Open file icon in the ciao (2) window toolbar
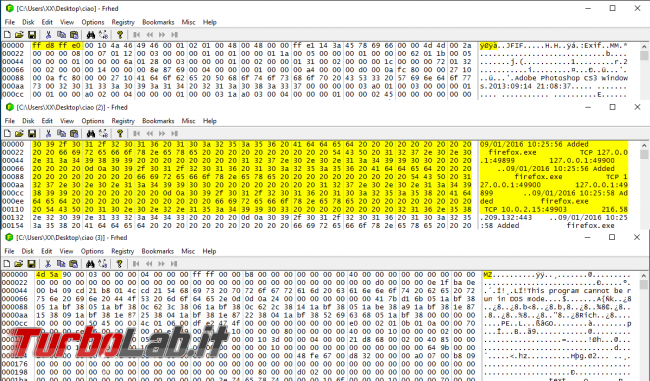The width and height of the screenshot is (650, 381). point(19,133)
